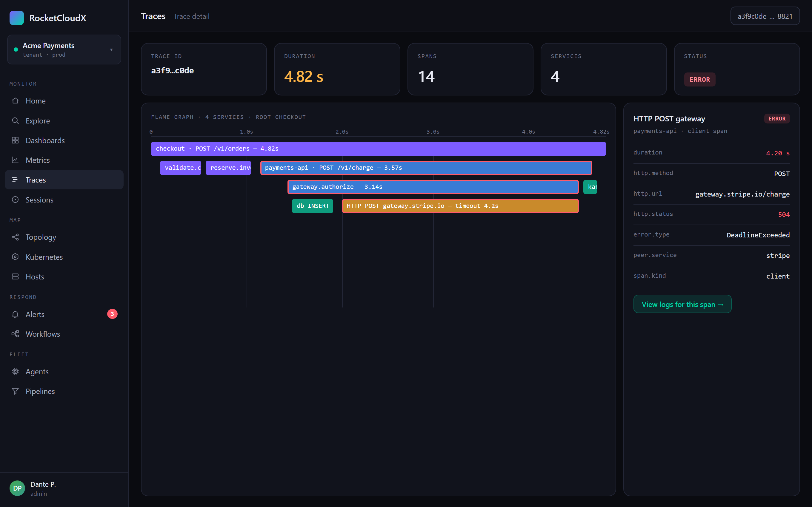Click the Home house icon
The width and height of the screenshot is (812, 507).
click(15, 101)
